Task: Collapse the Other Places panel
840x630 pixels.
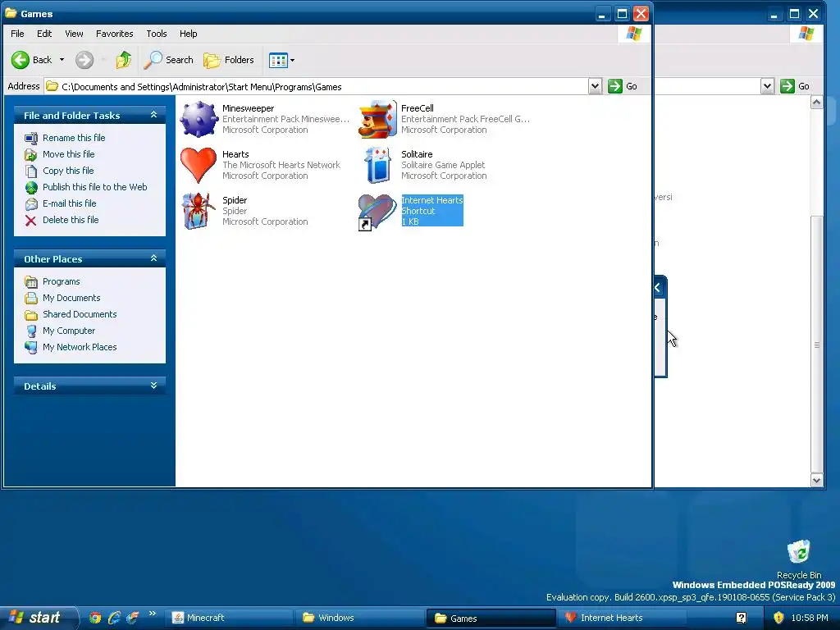Action: (x=153, y=258)
